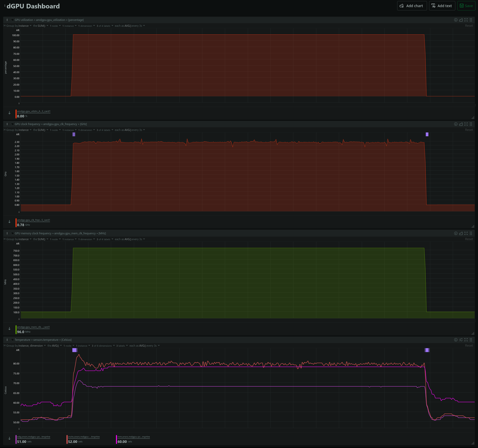Click drag handle on GPU utilization chart

(471, 20)
